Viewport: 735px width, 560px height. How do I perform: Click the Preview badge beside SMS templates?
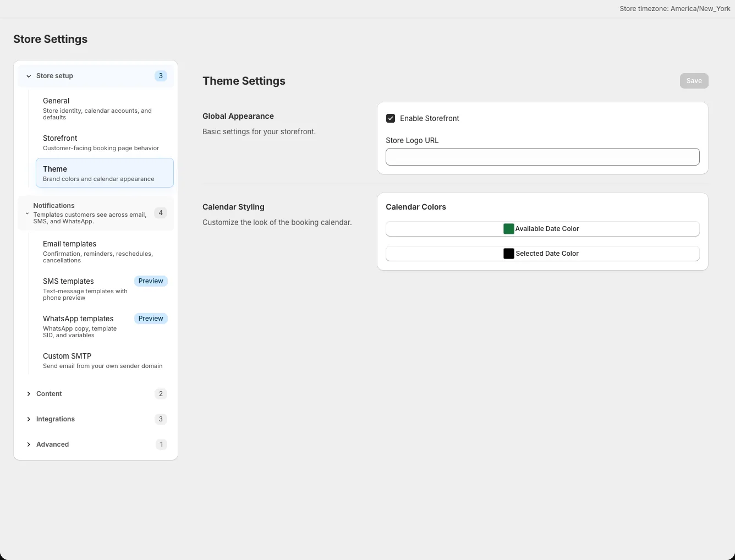[151, 281]
